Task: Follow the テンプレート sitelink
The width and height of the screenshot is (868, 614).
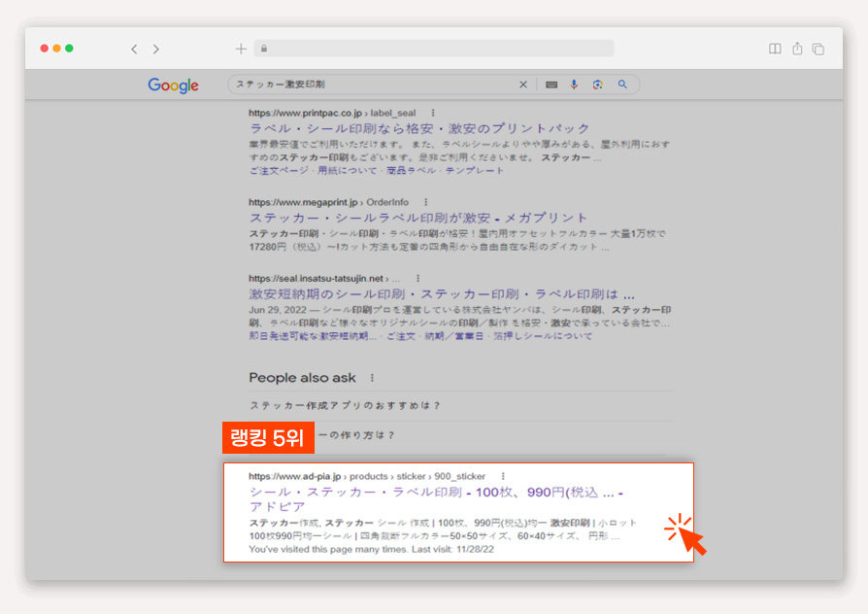Action: 475,171
